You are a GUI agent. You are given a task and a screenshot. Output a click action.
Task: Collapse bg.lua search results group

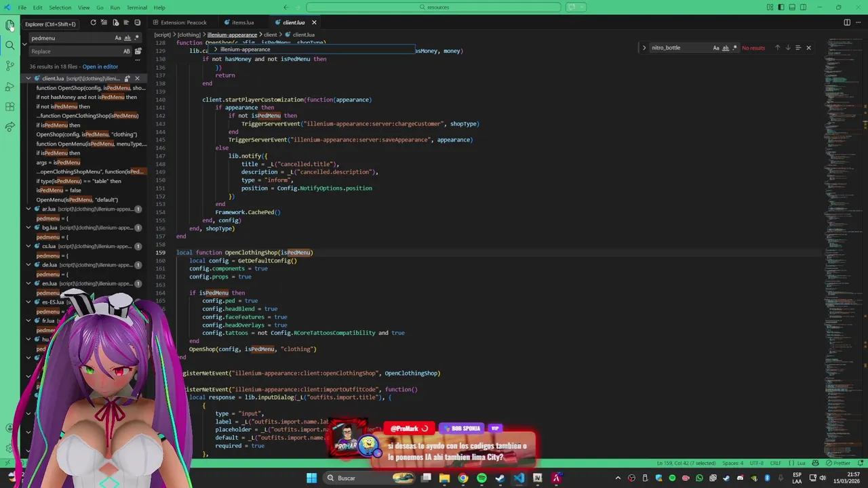(28, 228)
